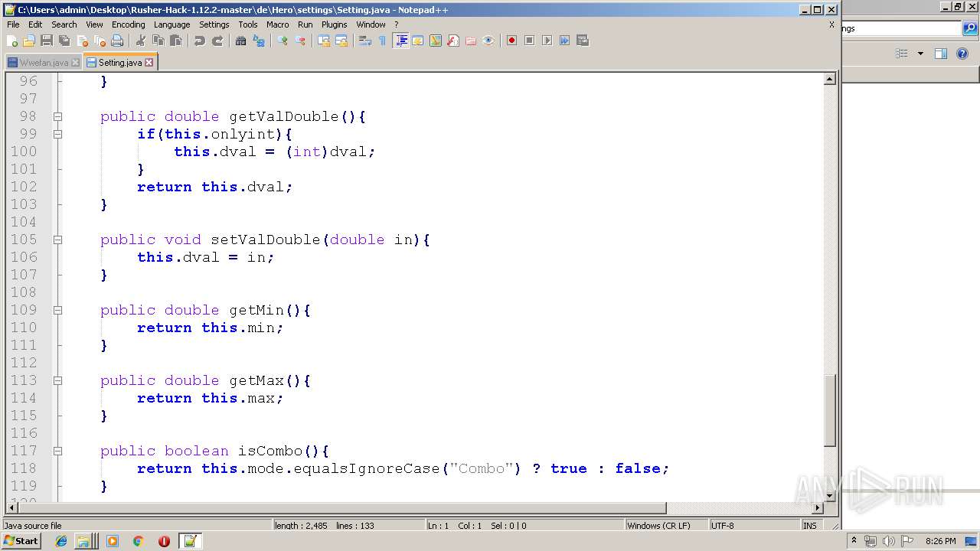
Task: Toggle synchronize horizontal scrolling
Action: [x=341, y=41]
